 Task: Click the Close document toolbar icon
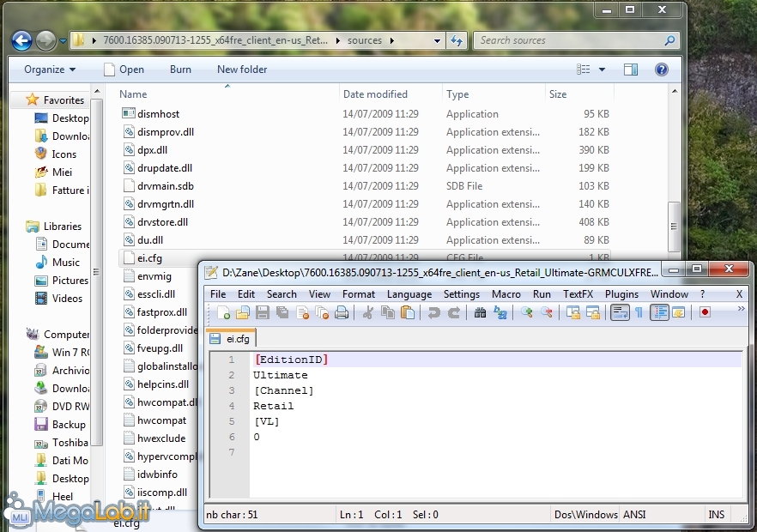tap(303, 313)
